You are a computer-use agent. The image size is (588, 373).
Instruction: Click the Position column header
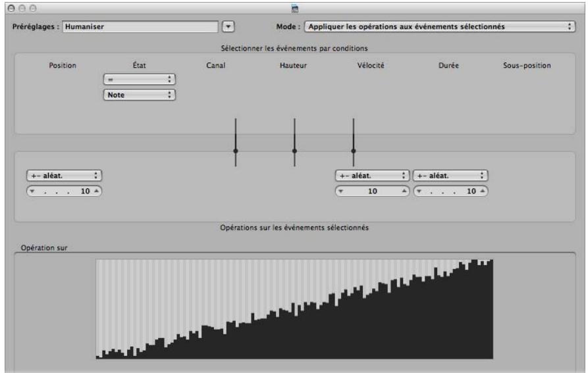[x=63, y=66]
